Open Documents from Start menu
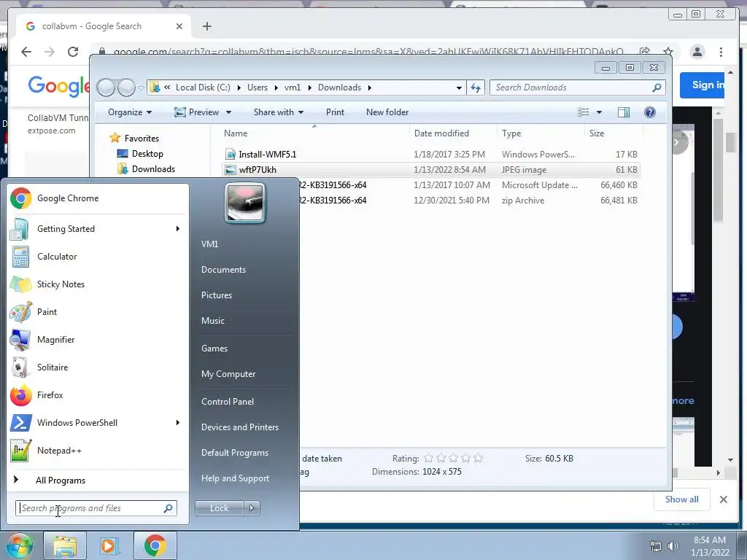The width and height of the screenshot is (747, 560). [x=223, y=270]
